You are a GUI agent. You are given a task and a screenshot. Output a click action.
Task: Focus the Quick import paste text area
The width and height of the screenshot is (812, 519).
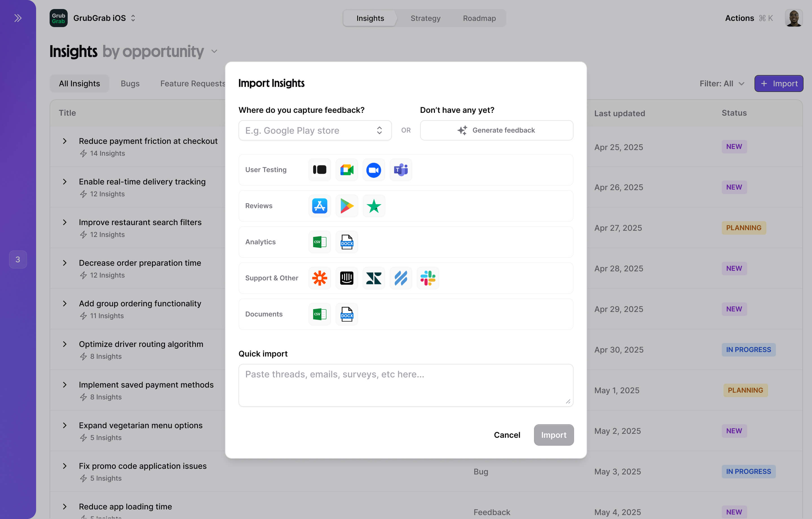coord(406,385)
